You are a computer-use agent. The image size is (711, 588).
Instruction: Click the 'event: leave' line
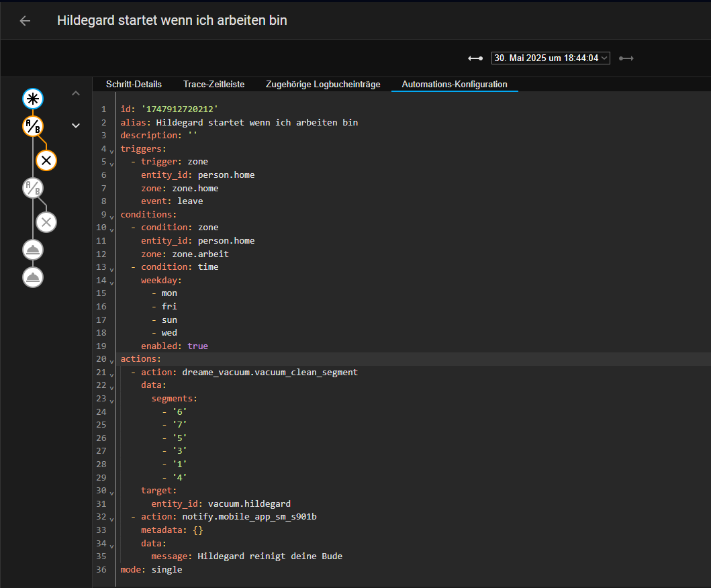pos(172,201)
